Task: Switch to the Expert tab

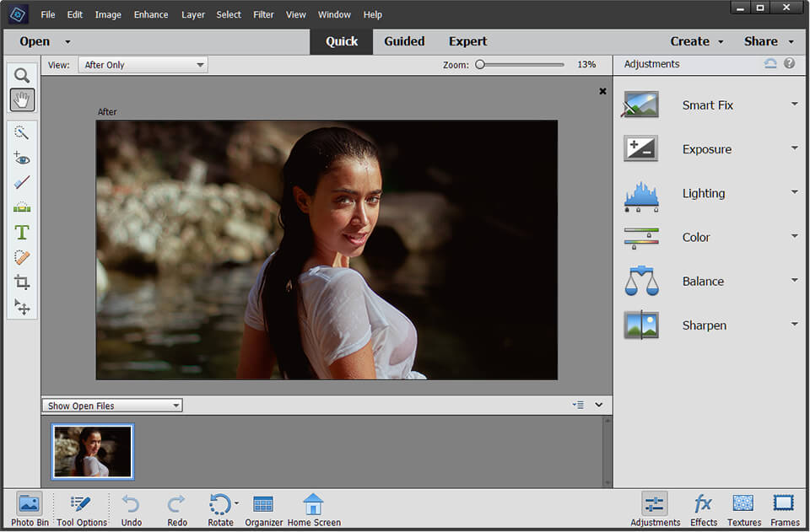Action: [467, 41]
